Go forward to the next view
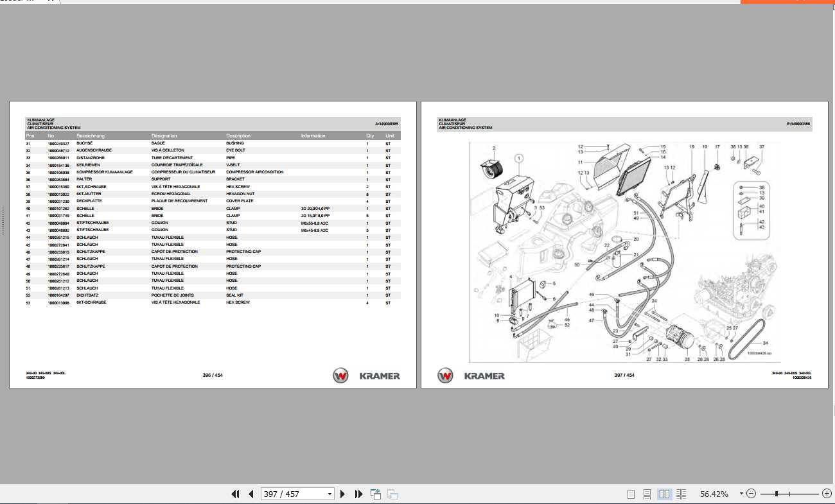The width and height of the screenshot is (835, 504). click(392, 494)
